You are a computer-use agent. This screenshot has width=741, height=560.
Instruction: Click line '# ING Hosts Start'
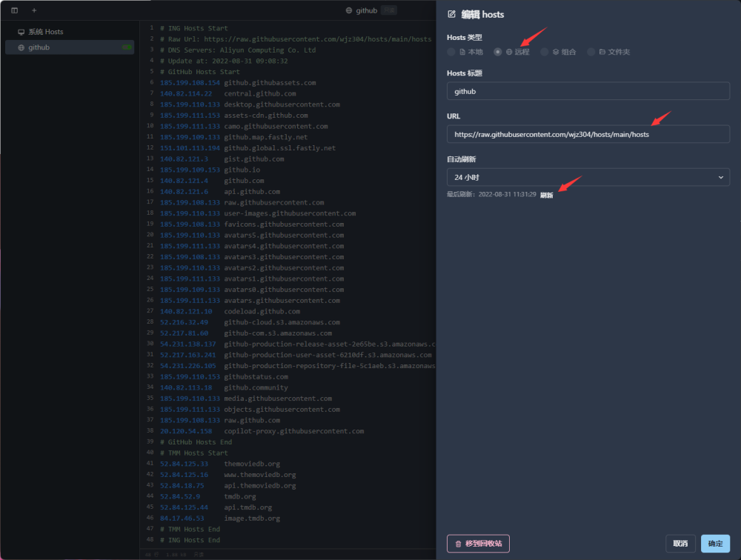(193, 28)
